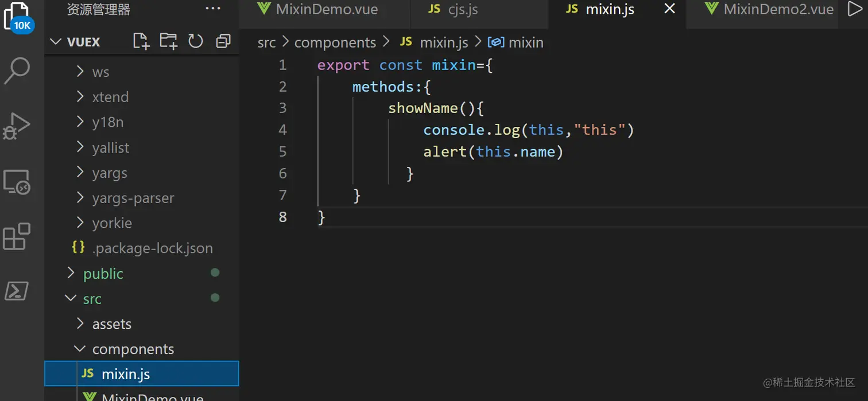Collapse all folders in explorer

tap(223, 41)
